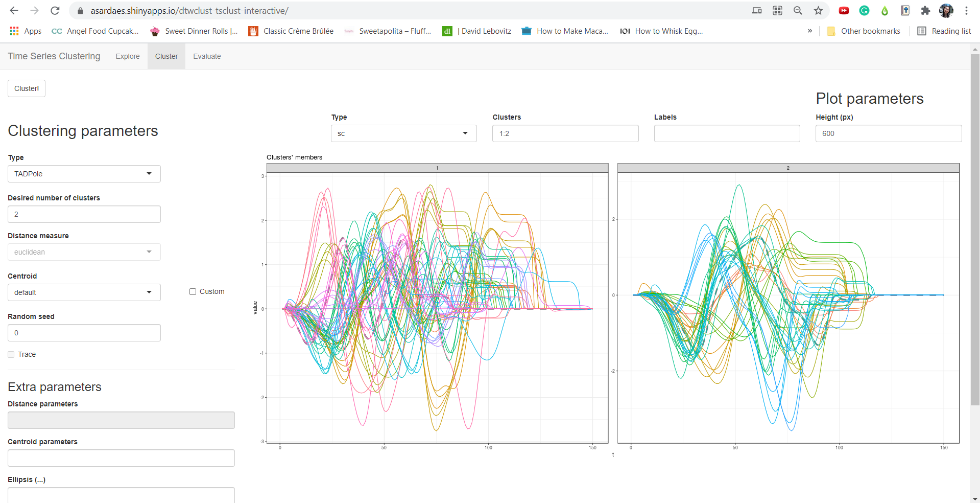This screenshot has height=503, width=980.
Task: Enable the Custom centroid checkbox
Action: click(x=193, y=291)
